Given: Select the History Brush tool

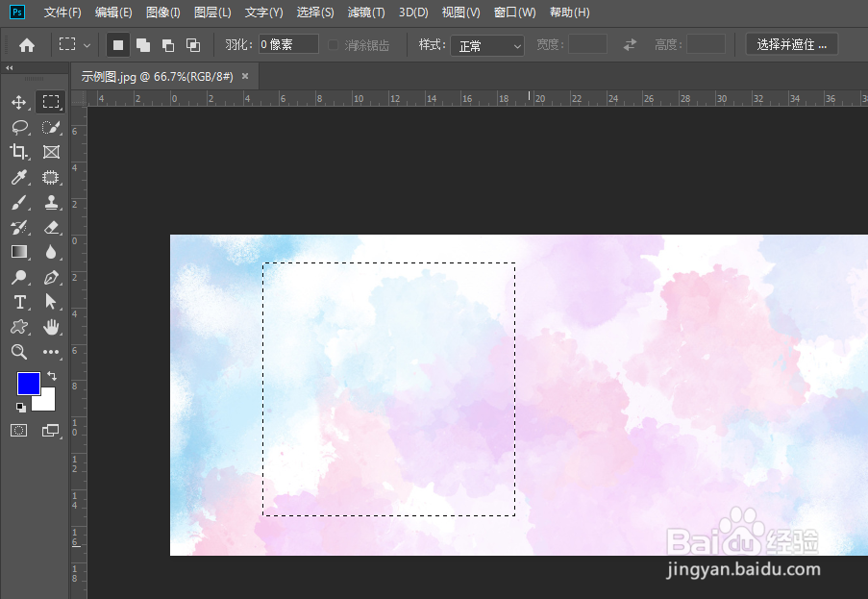Looking at the screenshot, I should click(19, 227).
